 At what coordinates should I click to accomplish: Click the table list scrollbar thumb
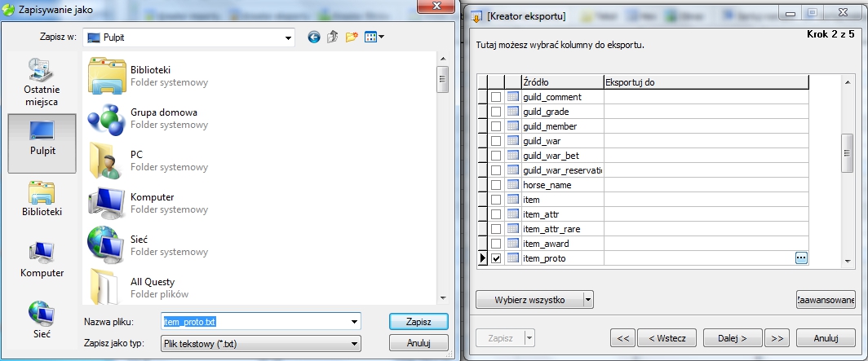click(847, 153)
